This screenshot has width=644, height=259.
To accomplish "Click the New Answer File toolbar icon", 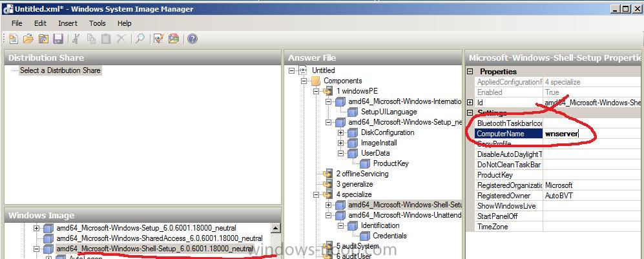I will tap(13, 39).
